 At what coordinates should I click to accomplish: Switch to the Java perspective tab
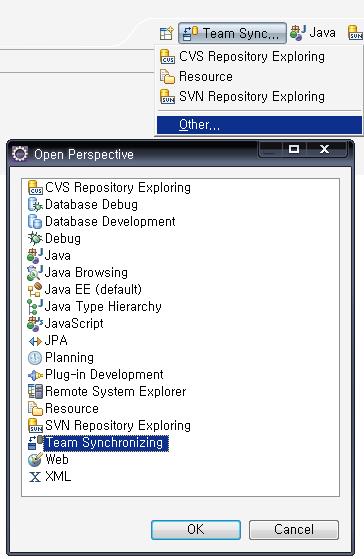(313, 33)
